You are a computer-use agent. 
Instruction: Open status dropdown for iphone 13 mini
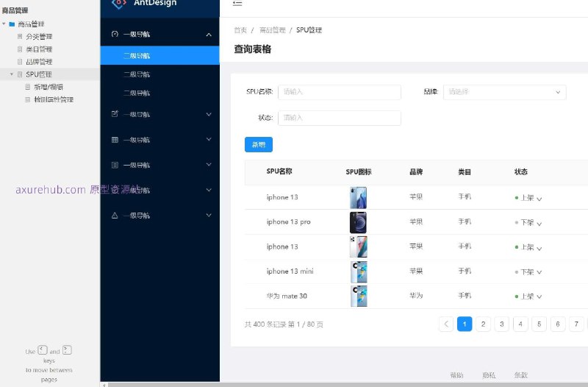point(539,272)
